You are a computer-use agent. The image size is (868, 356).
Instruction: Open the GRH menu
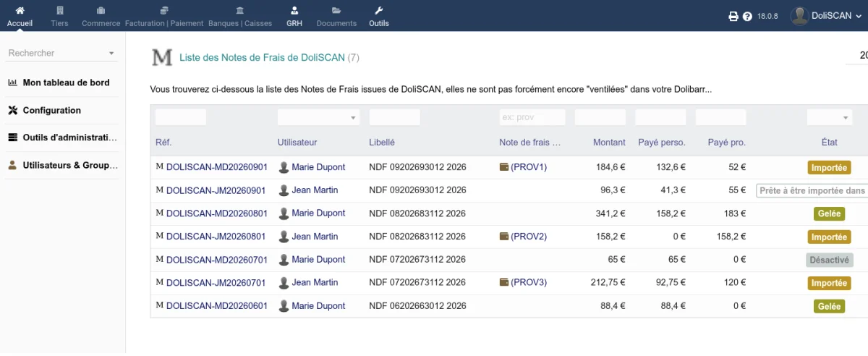pos(294,16)
